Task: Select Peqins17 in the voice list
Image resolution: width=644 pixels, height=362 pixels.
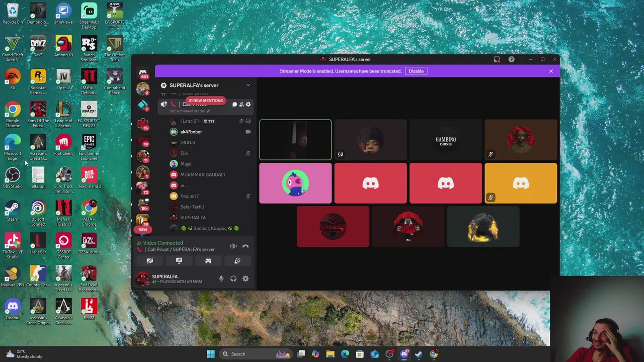Action: coord(210,196)
